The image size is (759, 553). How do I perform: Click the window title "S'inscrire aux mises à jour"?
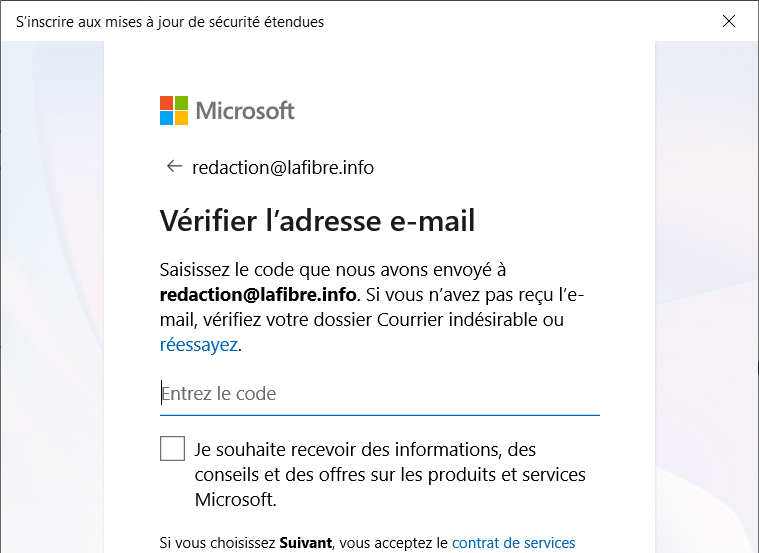coord(170,21)
